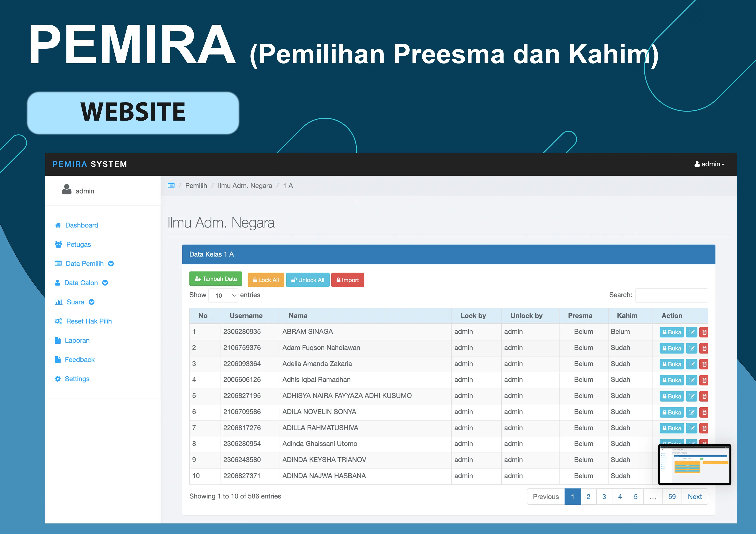Go to page 5 in pagination
This screenshot has width=756, height=534.
[636, 497]
